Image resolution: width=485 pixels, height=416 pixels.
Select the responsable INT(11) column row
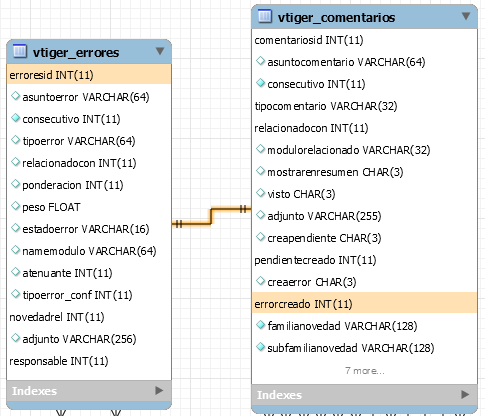point(89,361)
